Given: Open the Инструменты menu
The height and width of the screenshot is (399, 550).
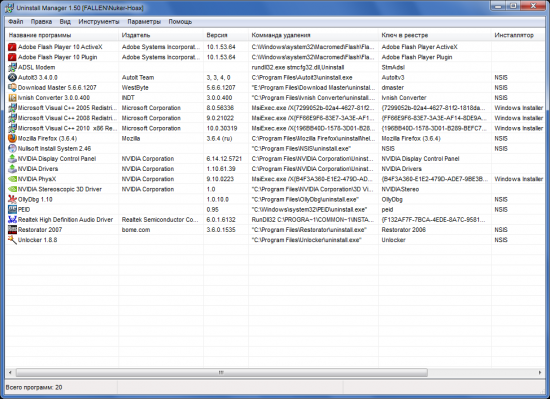Looking at the screenshot, I should pyautogui.click(x=99, y=22).
